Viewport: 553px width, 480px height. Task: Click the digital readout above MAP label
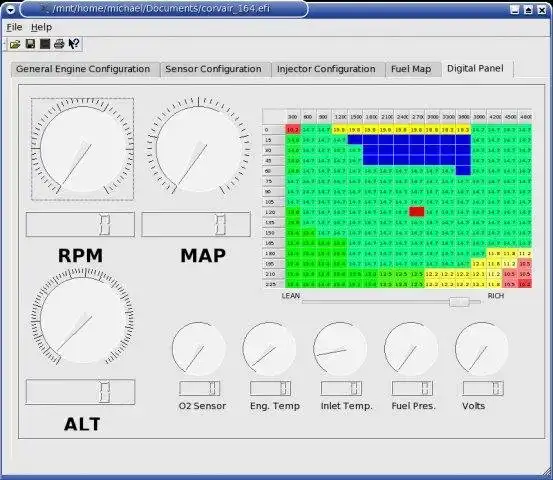tap(196, 224)
